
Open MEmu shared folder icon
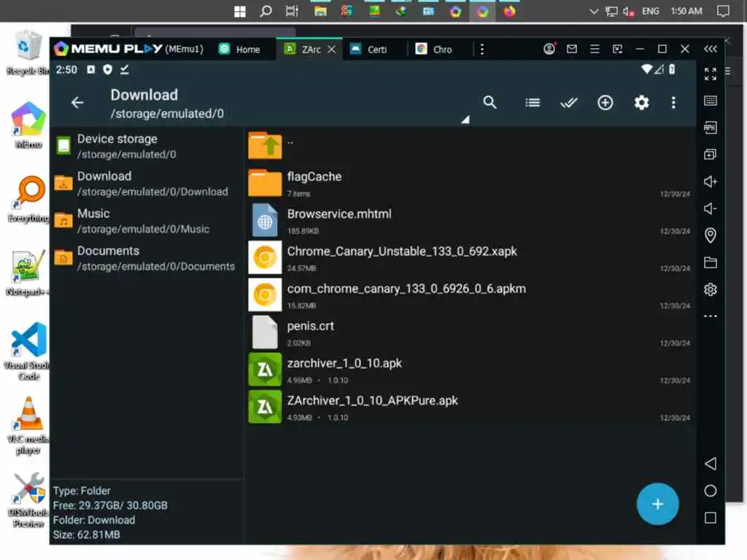click(710, 262)
